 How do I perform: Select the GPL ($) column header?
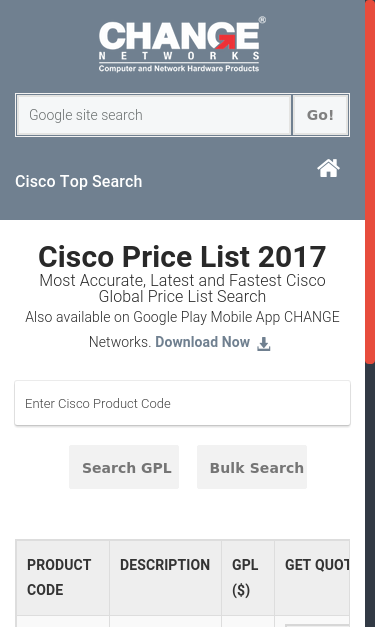point(248,577)
